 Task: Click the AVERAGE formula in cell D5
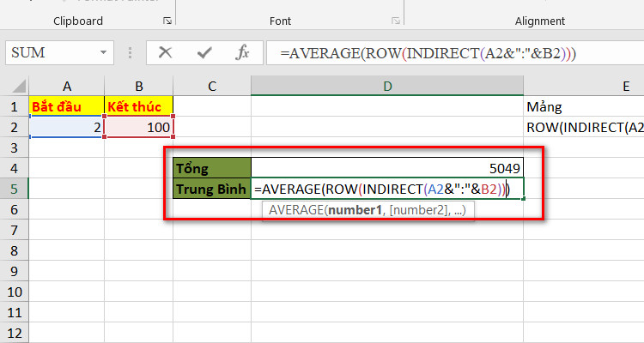[387, 189]
